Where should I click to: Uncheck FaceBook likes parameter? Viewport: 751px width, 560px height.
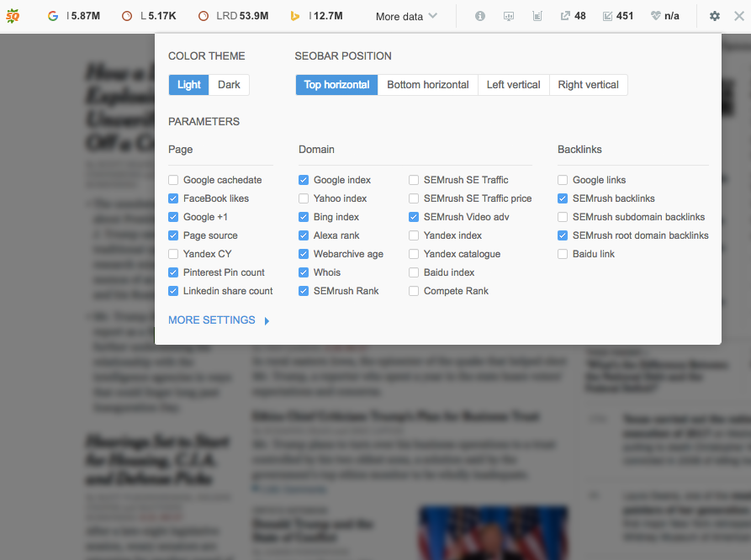(173, 198)
